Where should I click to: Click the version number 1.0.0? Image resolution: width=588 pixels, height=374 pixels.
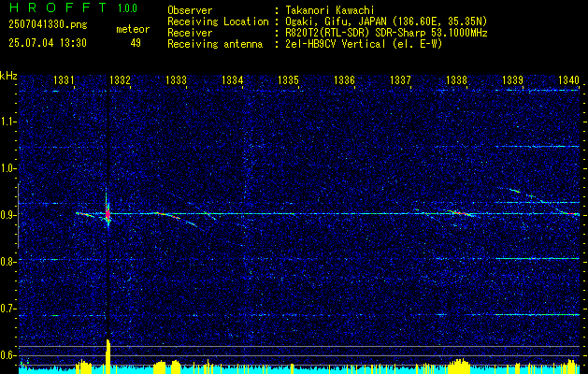pos(127,8)
